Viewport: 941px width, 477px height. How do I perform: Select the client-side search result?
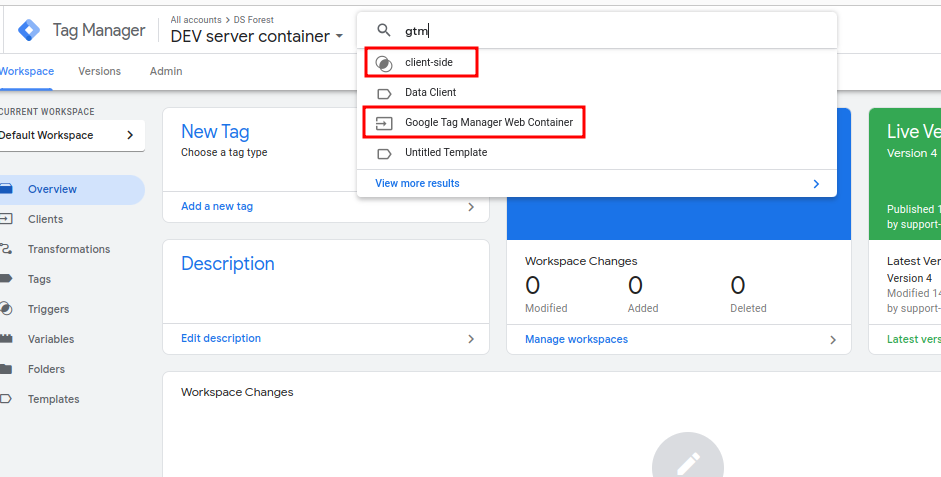click(x=429, y=63)
